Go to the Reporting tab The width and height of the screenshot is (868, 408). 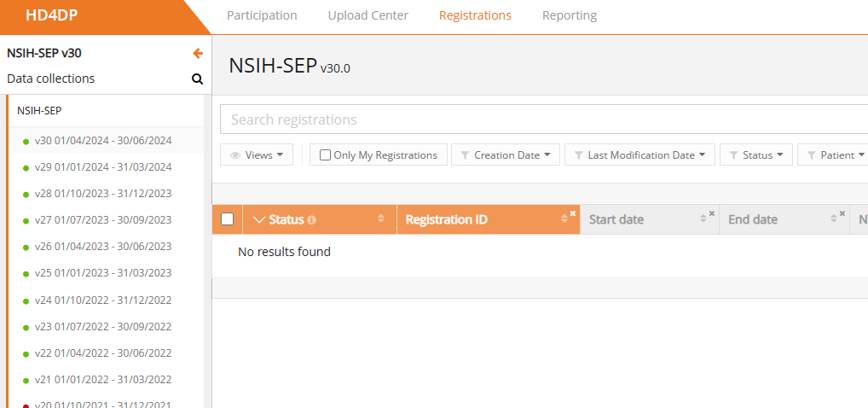570,15
